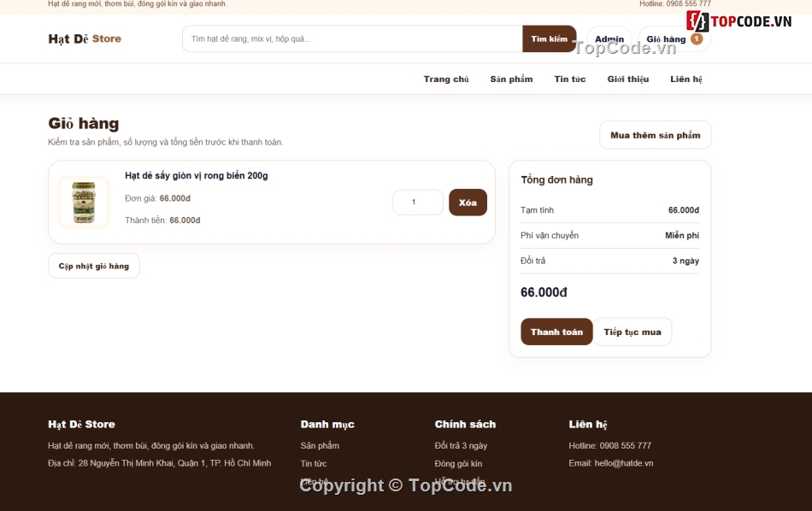812x511 pixels.
Task: Open Sản phẩm footer link
Action: 320,446
